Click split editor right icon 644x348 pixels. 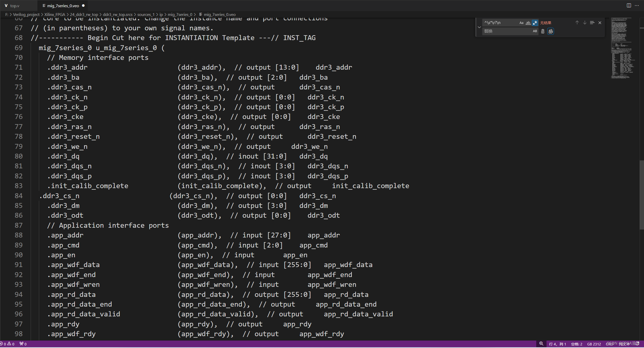(629, 5)
